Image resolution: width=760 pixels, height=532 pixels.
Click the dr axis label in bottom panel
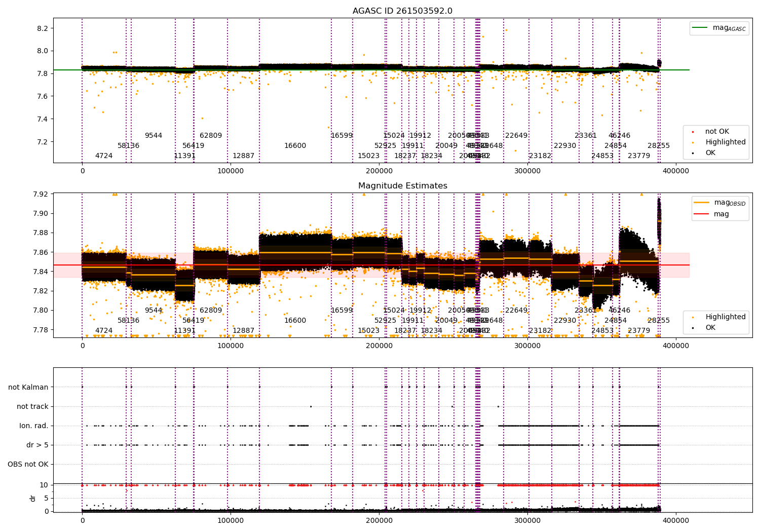pos(33,498)
